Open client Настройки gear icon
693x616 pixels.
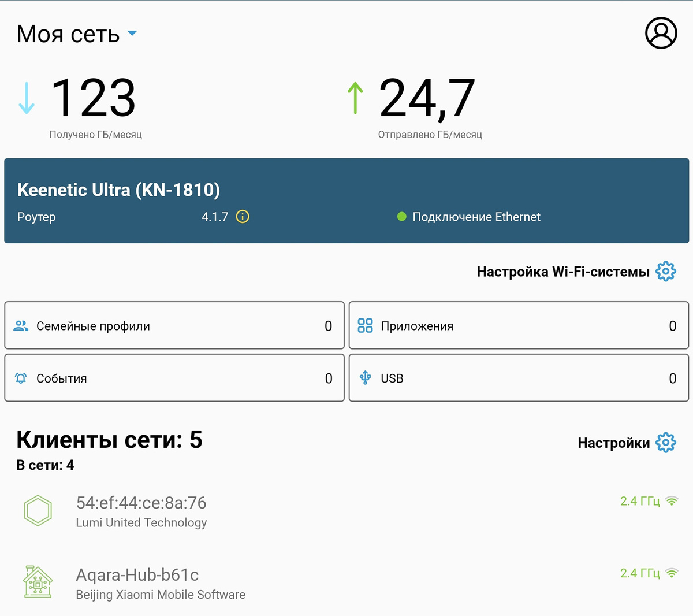point(666,443)
